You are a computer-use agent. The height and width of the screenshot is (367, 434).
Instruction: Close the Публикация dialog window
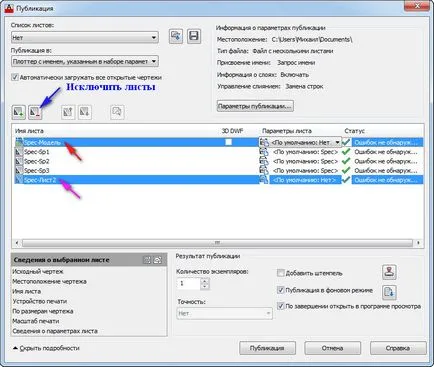(x=417, y=5)
